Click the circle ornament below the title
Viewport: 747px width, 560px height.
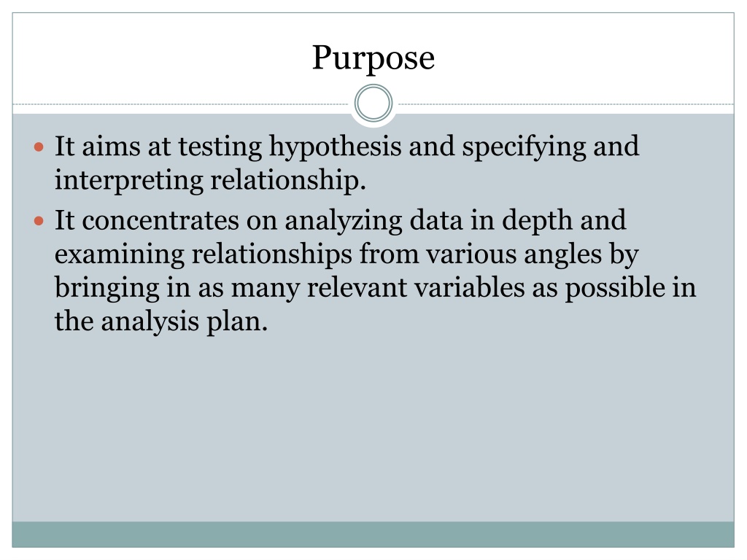[x=373, y=104]
